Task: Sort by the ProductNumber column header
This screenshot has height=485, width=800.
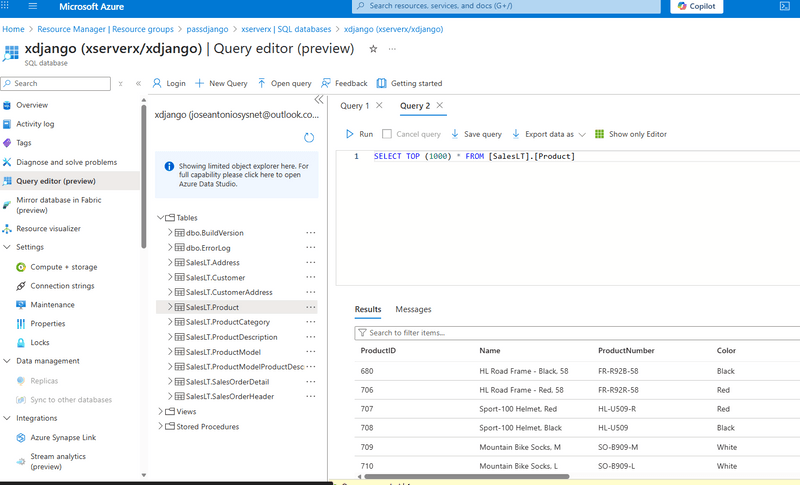Action: click(626, 350)
